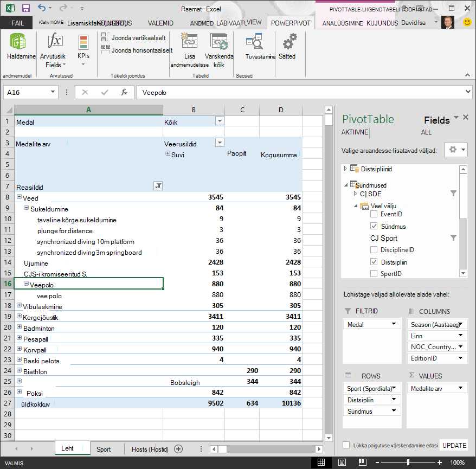Open the Veerusildid filter dropdown
Screen dimensions: 476x469
(220, 143)
